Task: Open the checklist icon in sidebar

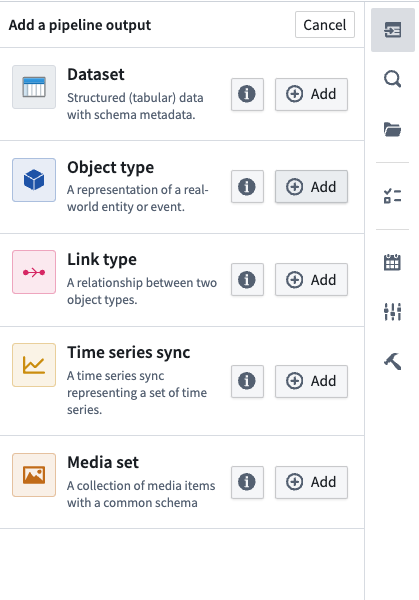Action: tap(393, 196)
